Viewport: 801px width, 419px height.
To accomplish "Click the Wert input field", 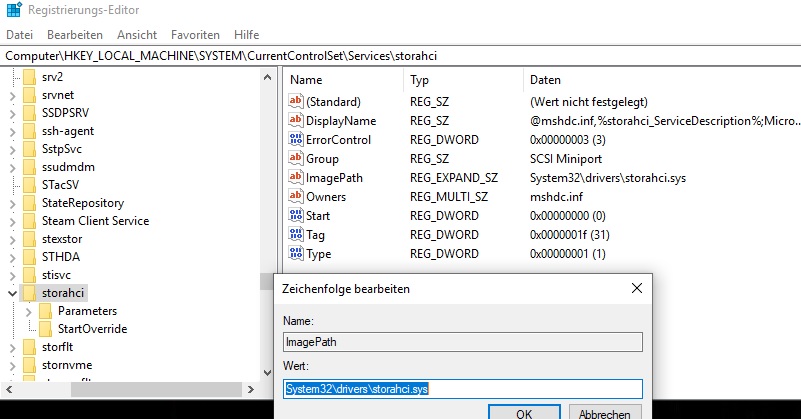I will 463,389.
